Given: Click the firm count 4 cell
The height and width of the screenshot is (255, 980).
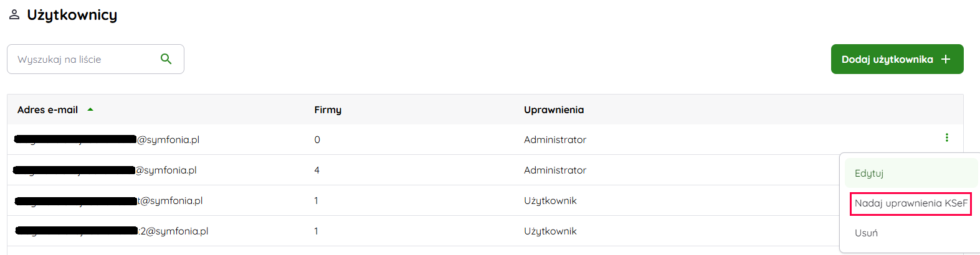Looking at the screenshot, I should tap(316, 170).
